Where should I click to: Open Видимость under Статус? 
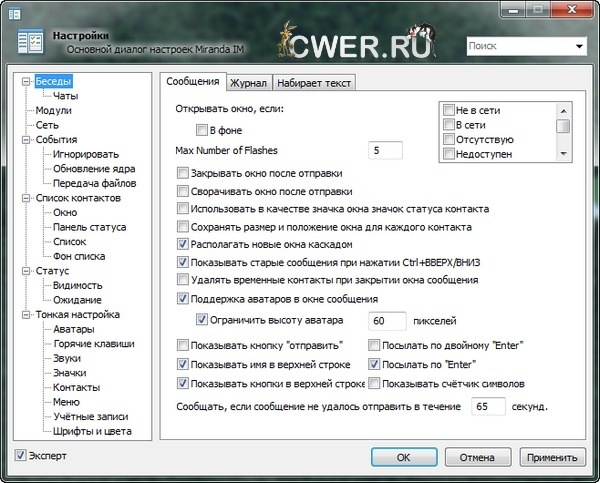coord(78,286)
